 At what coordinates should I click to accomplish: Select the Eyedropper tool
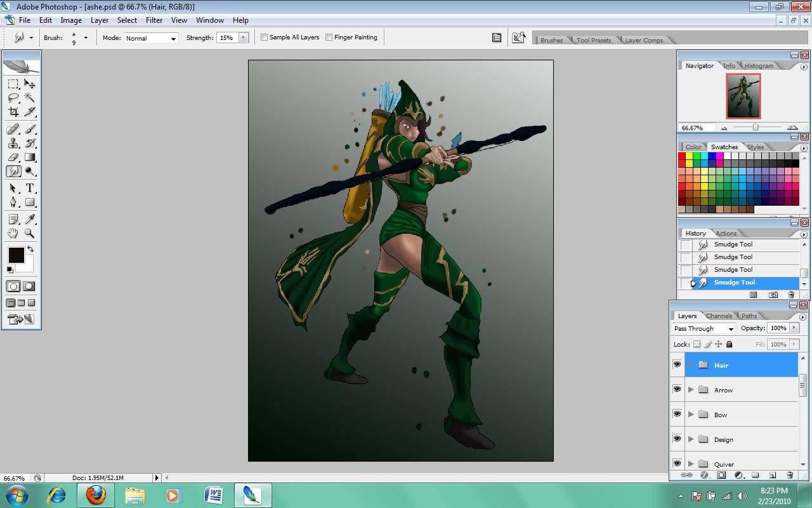(30, 219)
